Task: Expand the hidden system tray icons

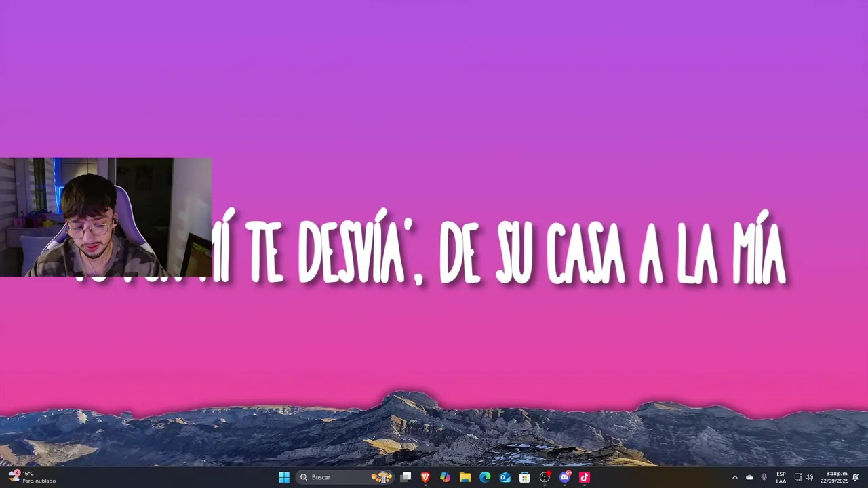Action: click(734, 477)
